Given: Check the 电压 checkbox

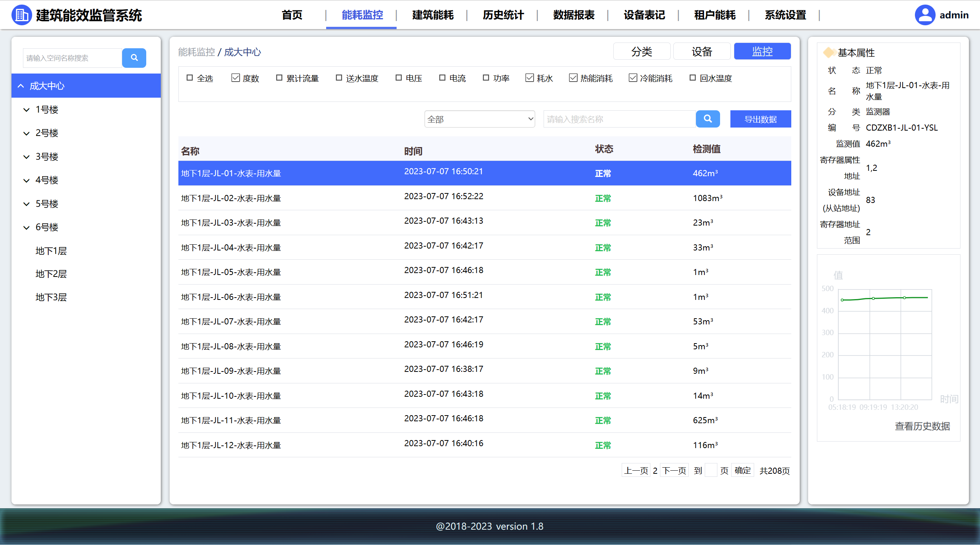Looking at the screenshot, I should 399,78.
